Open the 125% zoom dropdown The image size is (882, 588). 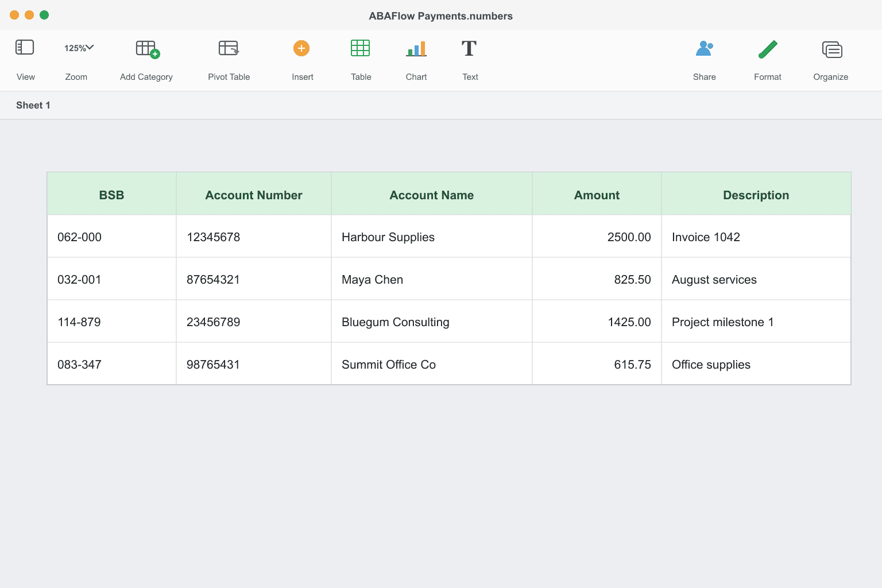[79, 48]
